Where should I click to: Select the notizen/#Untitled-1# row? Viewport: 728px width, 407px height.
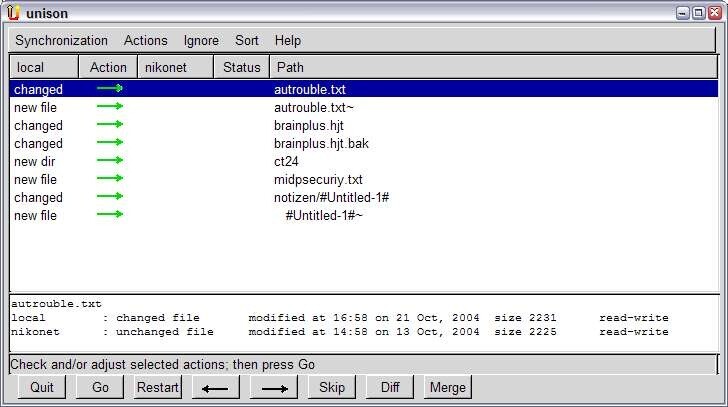pyautogui.click(x=364, y=197)
